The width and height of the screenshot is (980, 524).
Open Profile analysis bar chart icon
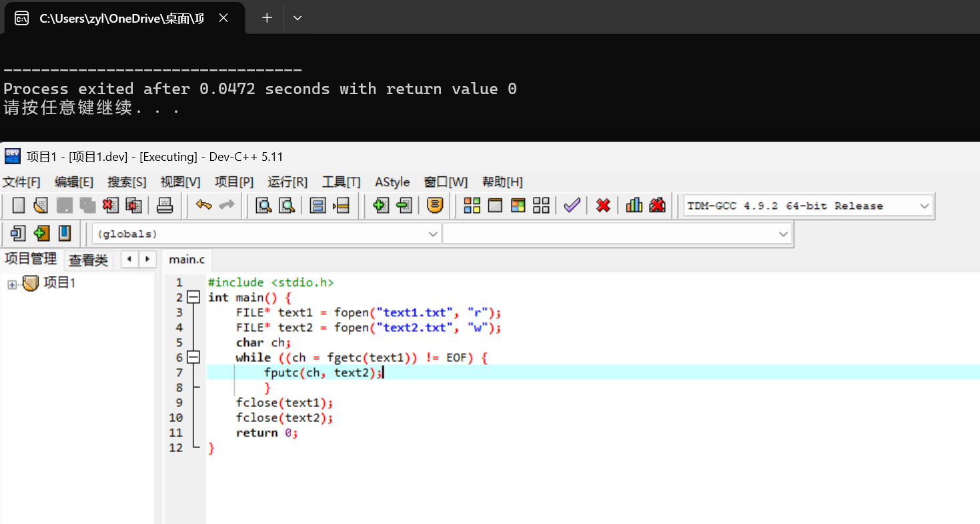[x=634, y=206]
